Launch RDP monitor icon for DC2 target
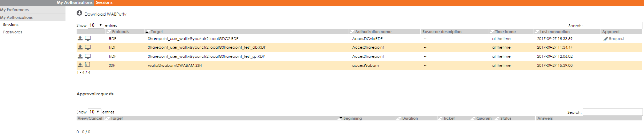The image size is (644, 135). [88, 38]
